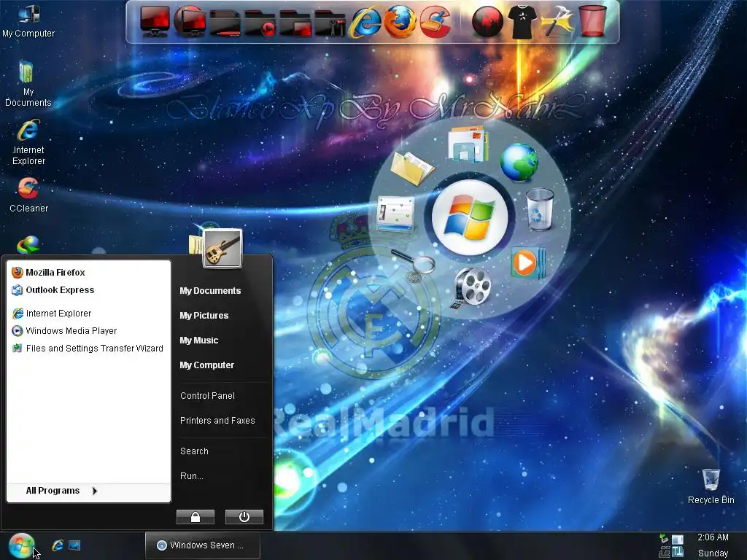The width and height of the screenshot is (747, 560).
Task: Click the yellow folder in the circular widget
Action: (411, 168)
